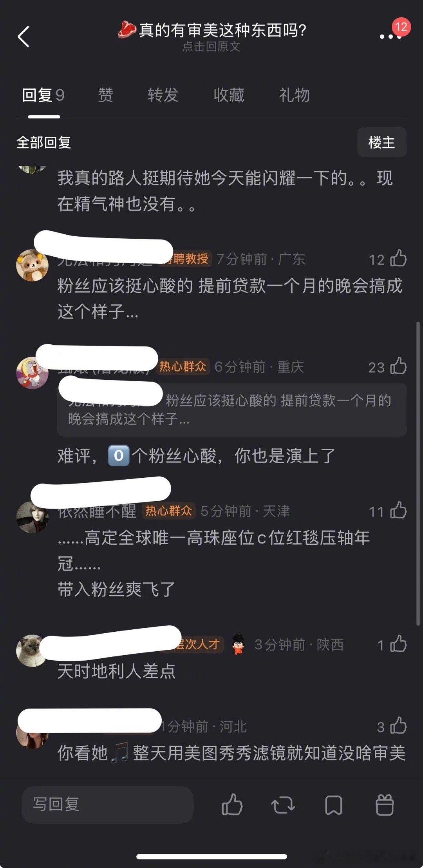Toggle the 楼主 filter button
This screenshot has height=868, width=423.
(382, 142)
